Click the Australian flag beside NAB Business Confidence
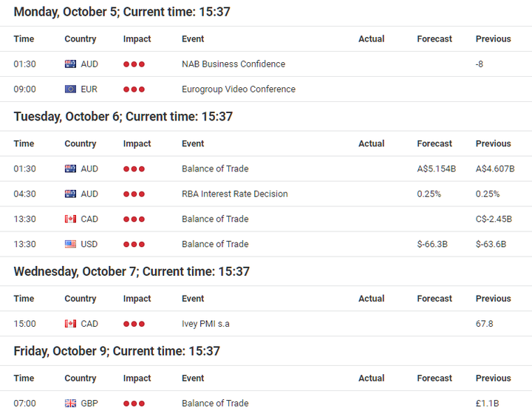The width and height of the screenshot is (532, 414). pos(70,64)
